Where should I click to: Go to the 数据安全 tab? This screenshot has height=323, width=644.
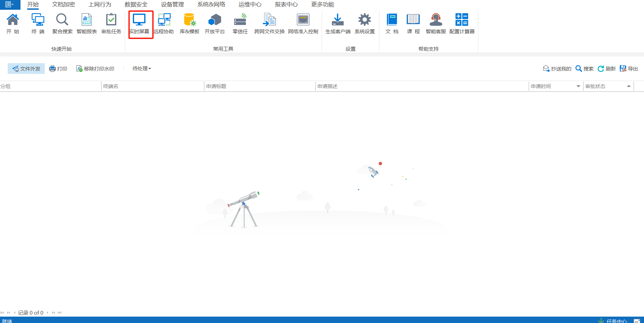pyautogui.click(x=136, y=5)
